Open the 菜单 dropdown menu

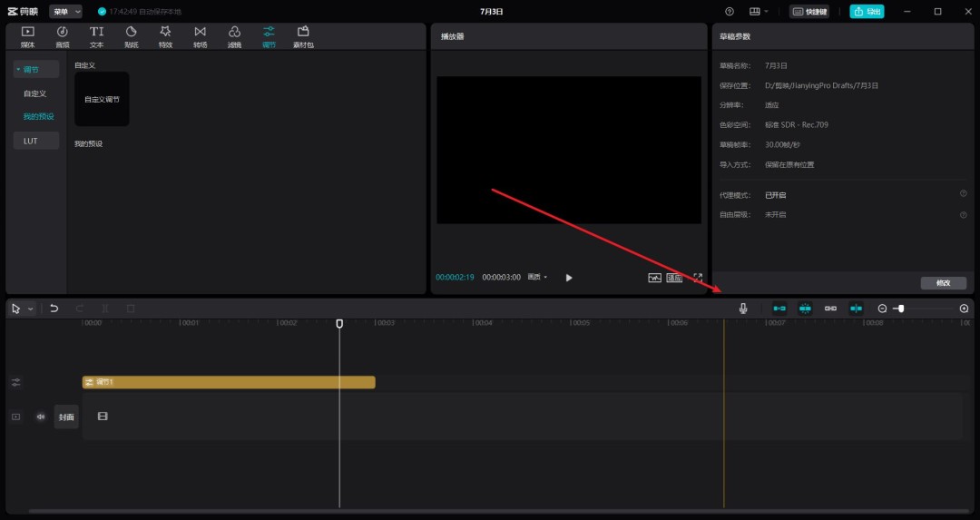(65, 12)
